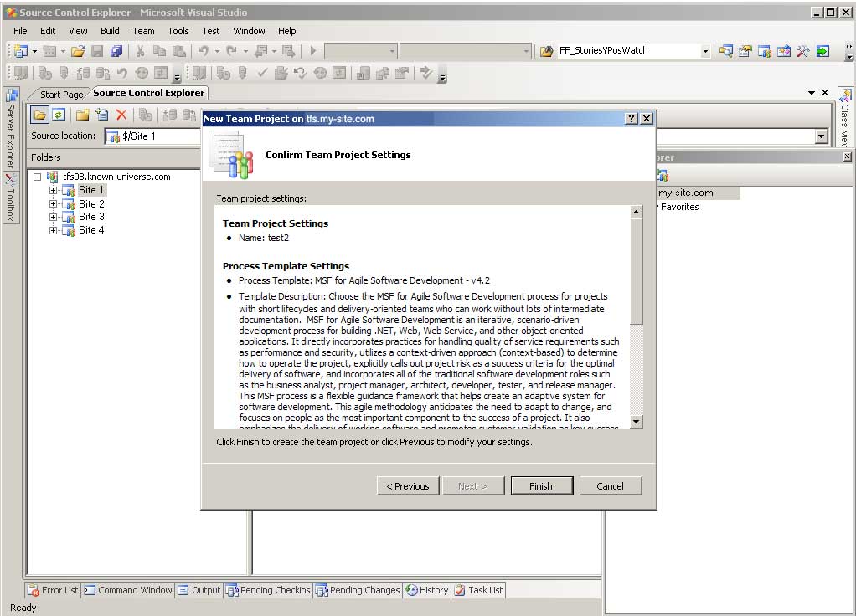Click the 'Ready' status bar text
The height and width of the screenshot is (616, 856).
click(23, 608)
